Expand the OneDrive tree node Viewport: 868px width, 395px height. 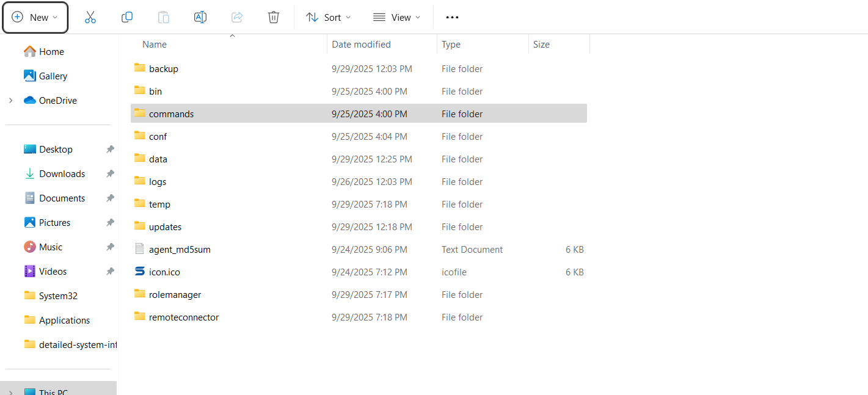pyautogui.click(x=10, y=101)
